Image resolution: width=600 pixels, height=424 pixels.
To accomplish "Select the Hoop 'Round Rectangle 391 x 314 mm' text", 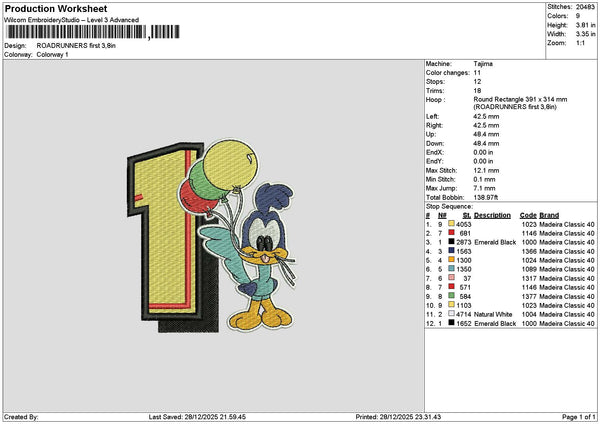I will coord(520,99).
